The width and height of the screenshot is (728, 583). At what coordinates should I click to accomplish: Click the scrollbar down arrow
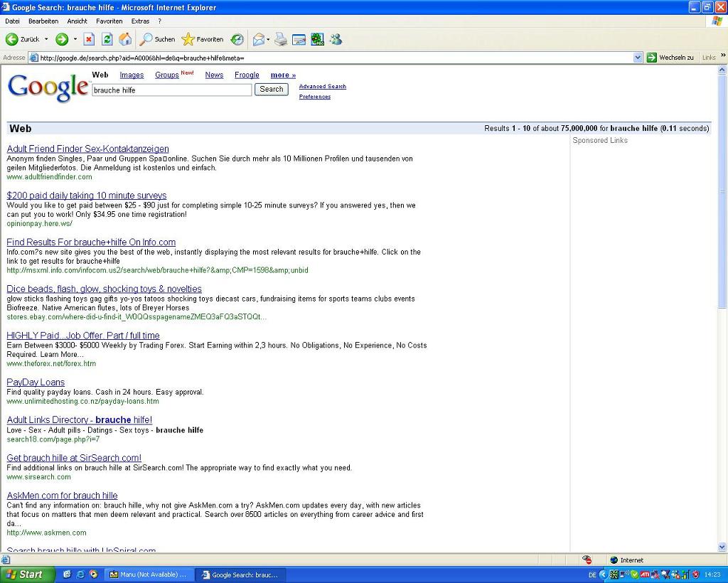pos(722,547)
